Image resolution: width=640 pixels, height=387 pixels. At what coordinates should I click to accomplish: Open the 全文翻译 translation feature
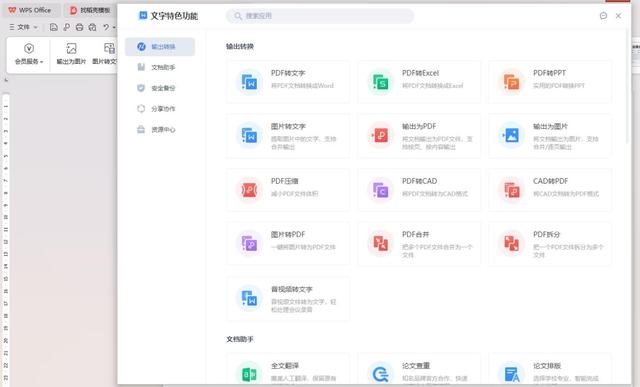tap(288, 370)
